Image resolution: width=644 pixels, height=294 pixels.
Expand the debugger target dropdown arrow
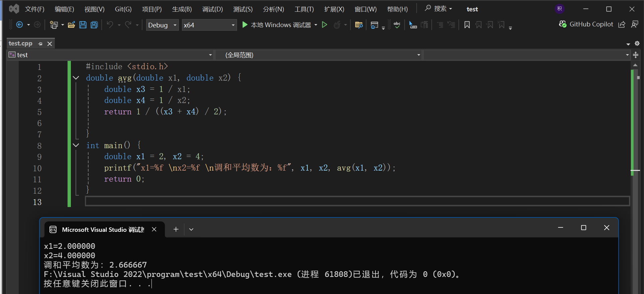[x=316, y=25]
